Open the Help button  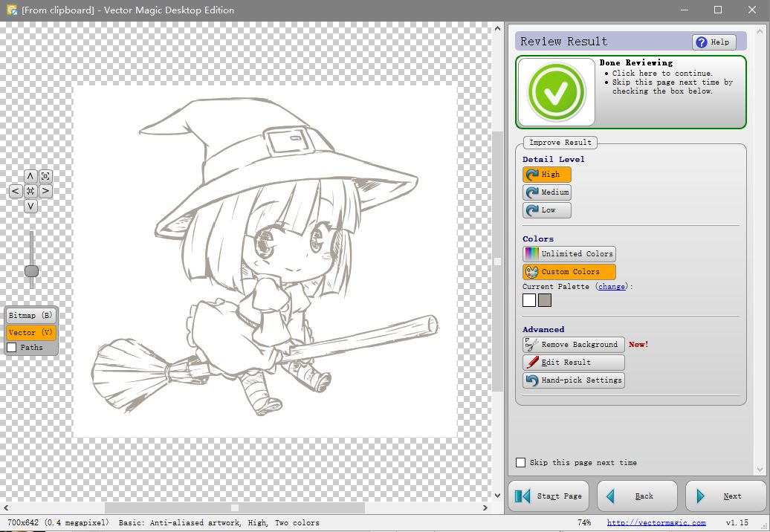pyautogui.click(x=714, y=42)
